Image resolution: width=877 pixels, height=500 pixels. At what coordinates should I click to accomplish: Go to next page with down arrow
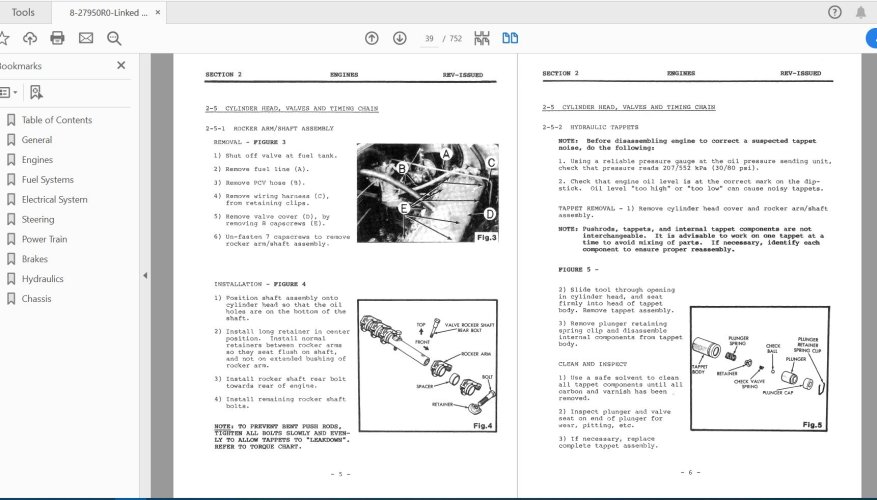click(399, 38)
